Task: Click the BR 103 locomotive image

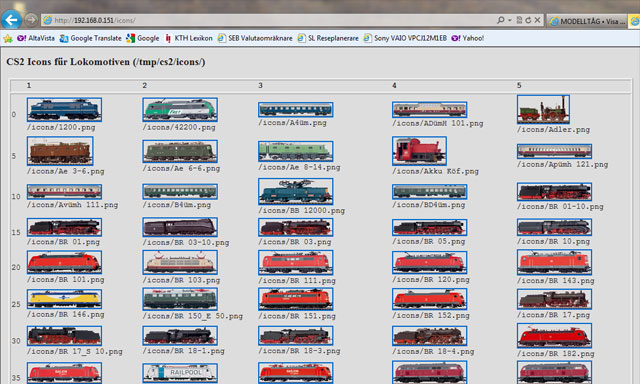Action: pyautogui.click(x=180, y=262)
